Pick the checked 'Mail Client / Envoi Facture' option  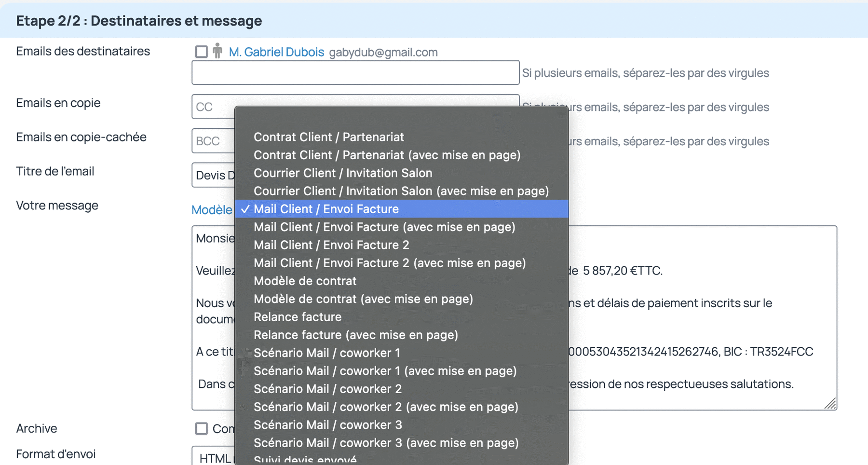point(401,209)
